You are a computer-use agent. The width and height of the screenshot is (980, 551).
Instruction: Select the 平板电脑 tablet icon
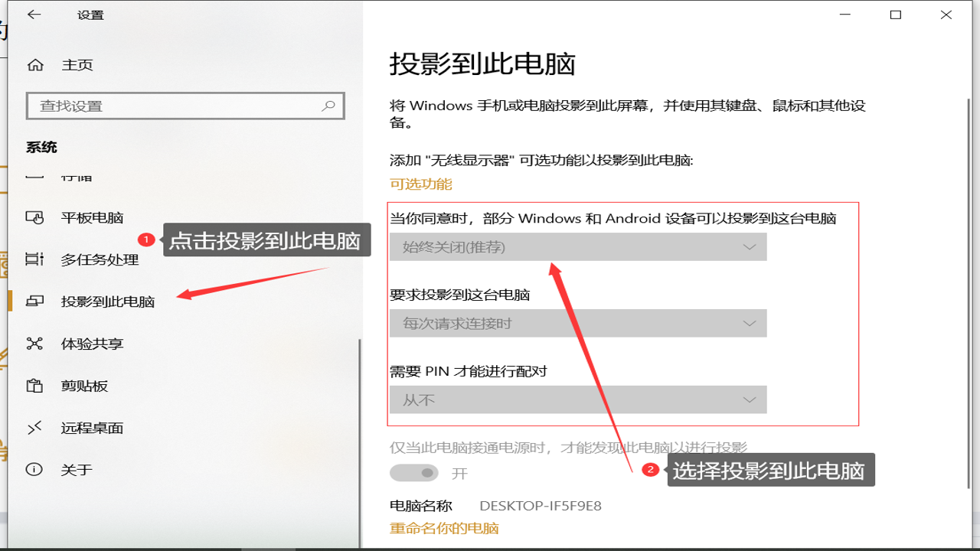(35, 217)
